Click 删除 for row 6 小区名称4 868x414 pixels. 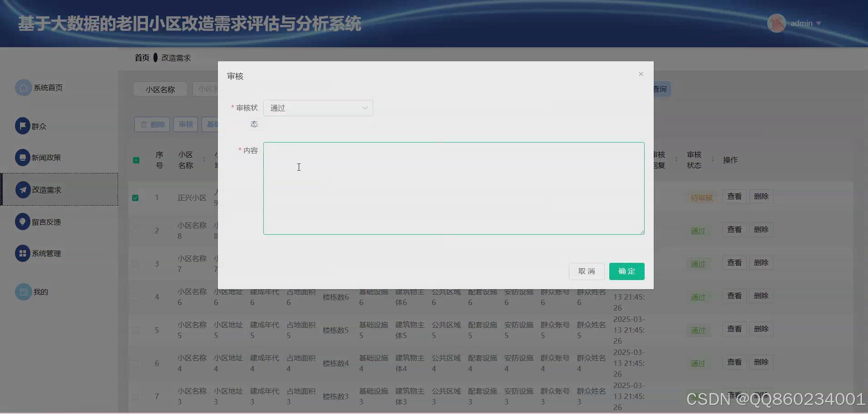[761, 362]
